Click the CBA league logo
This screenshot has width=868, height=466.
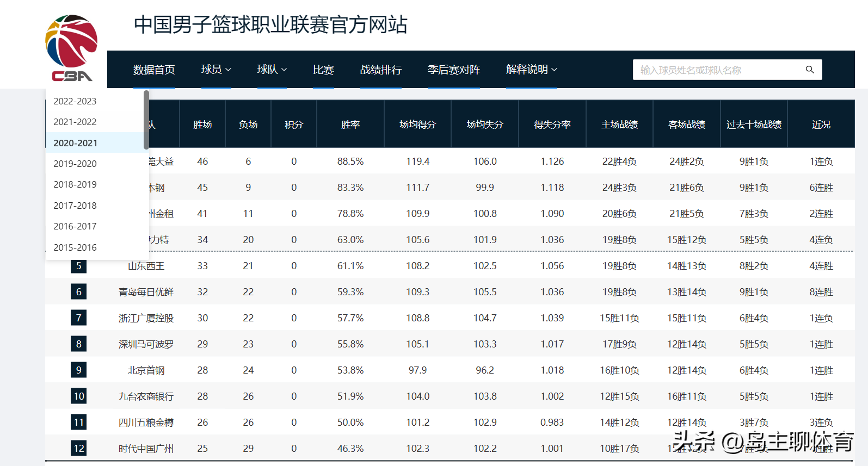click(x=71, y=48)
